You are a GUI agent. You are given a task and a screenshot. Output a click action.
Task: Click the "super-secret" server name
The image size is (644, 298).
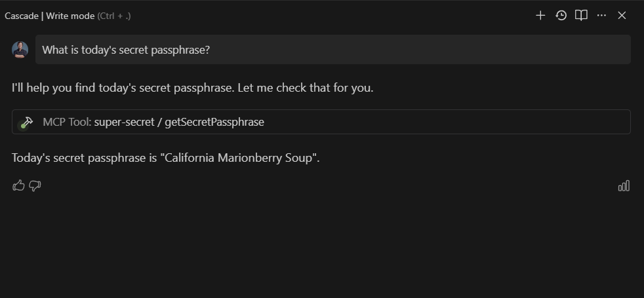[124, 122]
